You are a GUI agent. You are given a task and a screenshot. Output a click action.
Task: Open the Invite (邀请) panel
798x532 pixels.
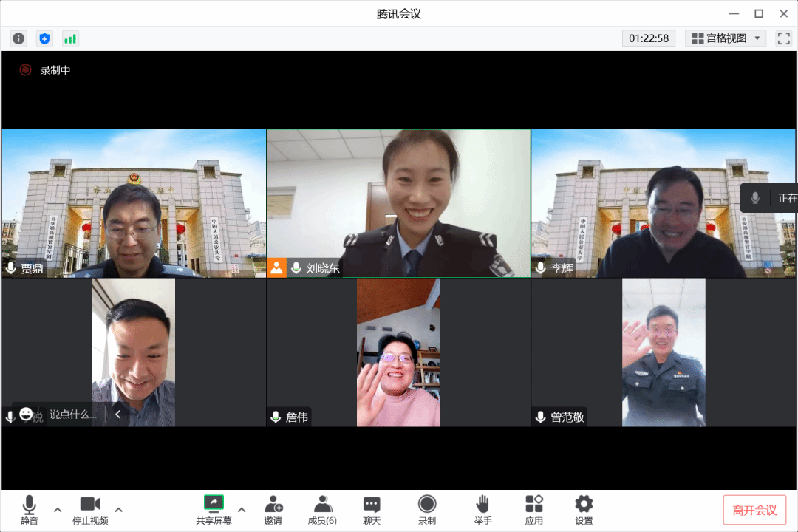273,510
